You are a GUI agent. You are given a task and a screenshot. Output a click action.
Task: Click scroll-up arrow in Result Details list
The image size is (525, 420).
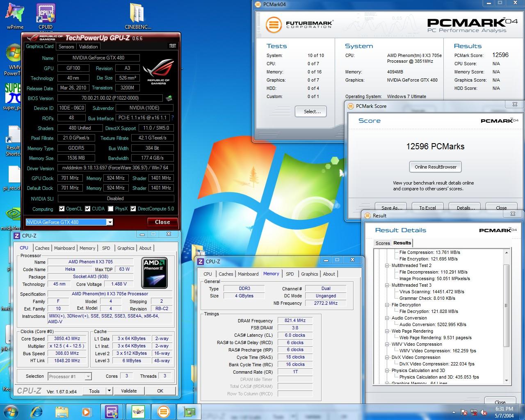pyautogui.click(x=506, y=252)
